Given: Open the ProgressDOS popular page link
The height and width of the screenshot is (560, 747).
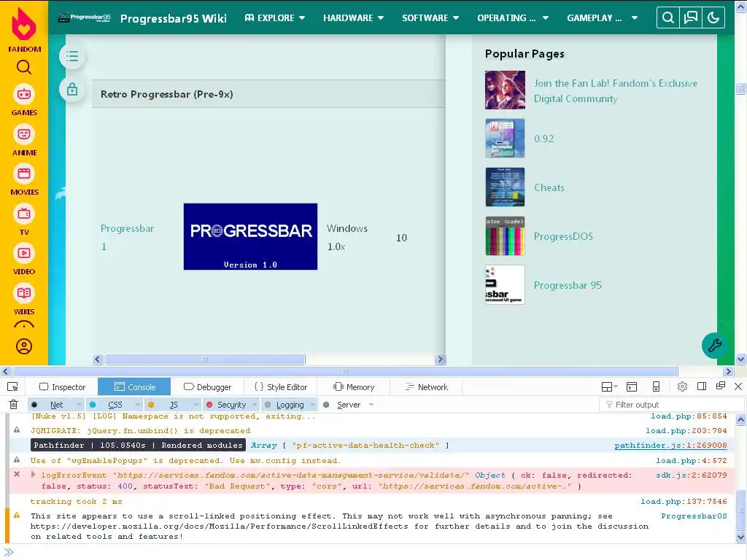Looking at the screenshot, I should pos(563,236).
